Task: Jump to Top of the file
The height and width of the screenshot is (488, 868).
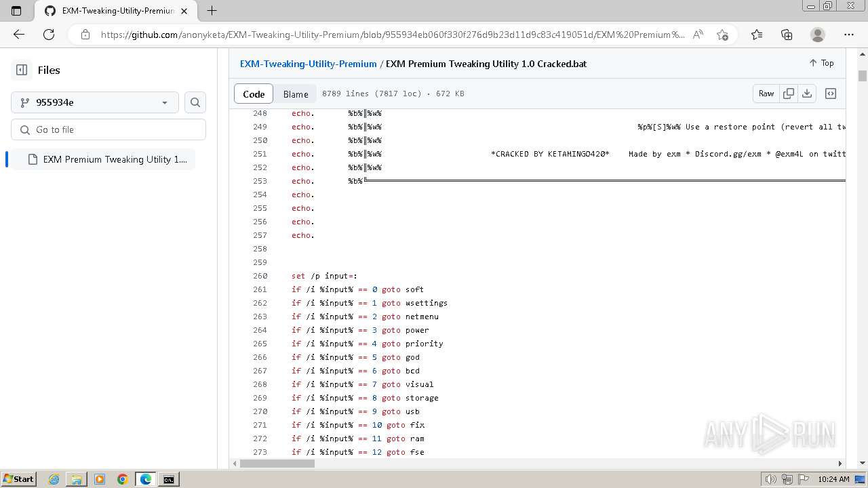Action: click(x=821, y=63)
